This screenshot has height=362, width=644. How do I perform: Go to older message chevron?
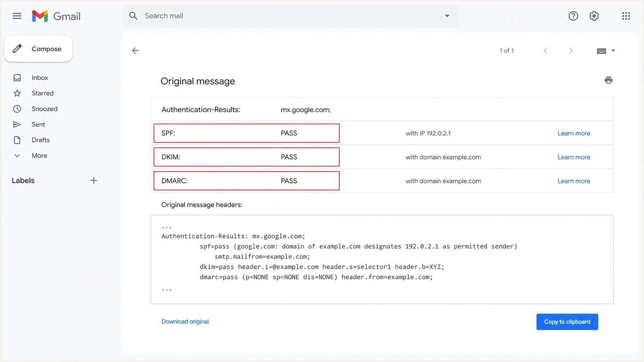coord(571,50)
